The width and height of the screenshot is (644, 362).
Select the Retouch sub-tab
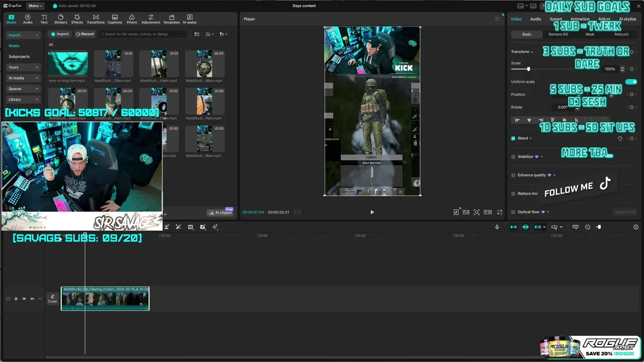click(x=621, y=34)
